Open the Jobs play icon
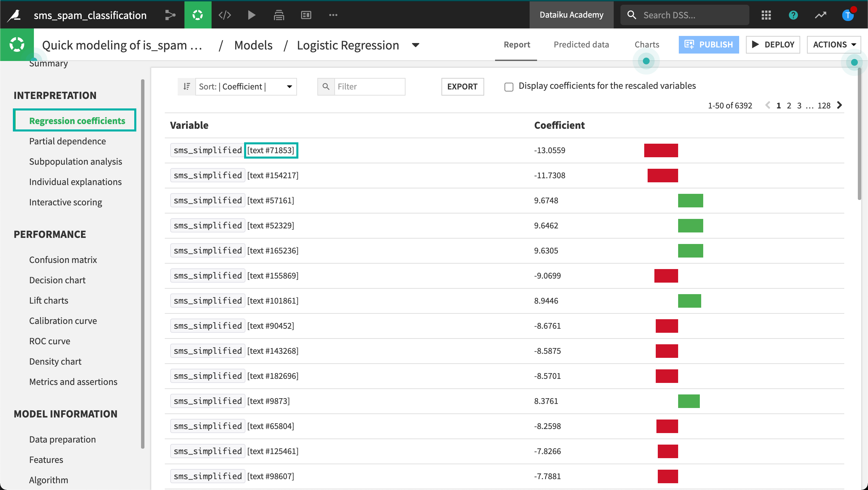Image resolution: width=868 pixels, height=490 pixels. (x=252, y=15)
